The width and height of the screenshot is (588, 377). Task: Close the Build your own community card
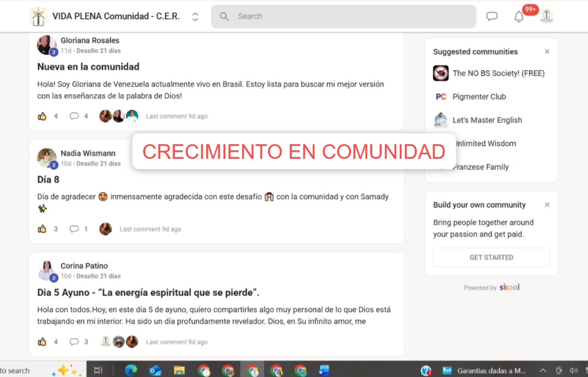[547, 205]
